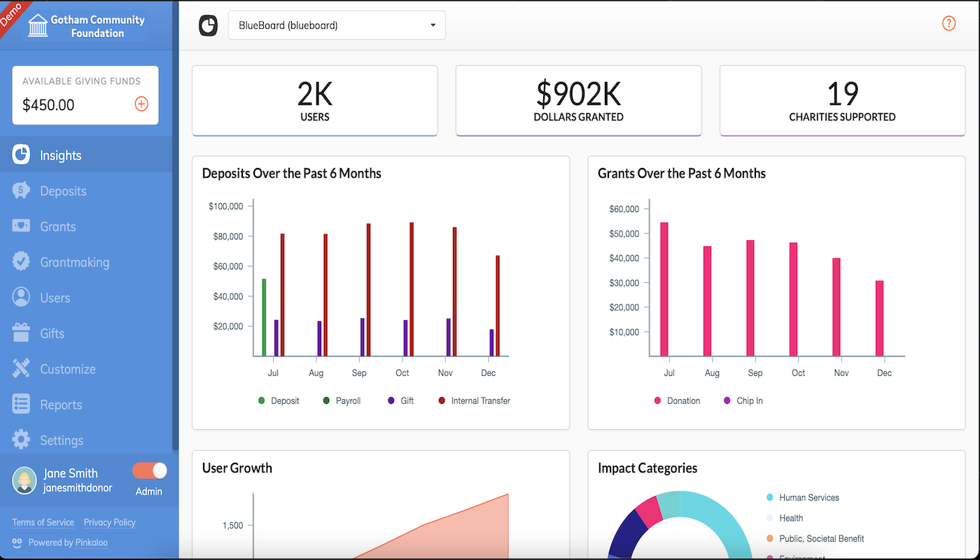The image size is (980, 560).
Task: Open Jane Smith's avatar picture
Action: coord(24,480)
